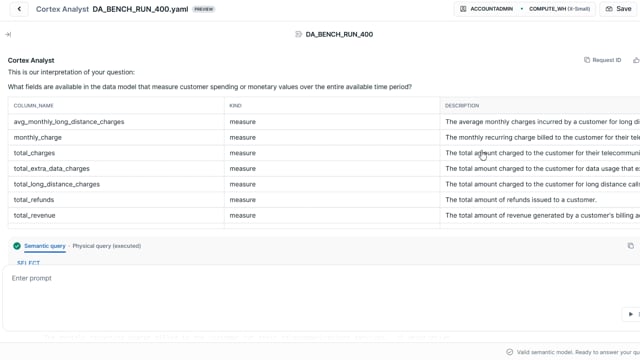
Task: Click the COMPUTE_WH warehouse label
Action: click(559, 9)
